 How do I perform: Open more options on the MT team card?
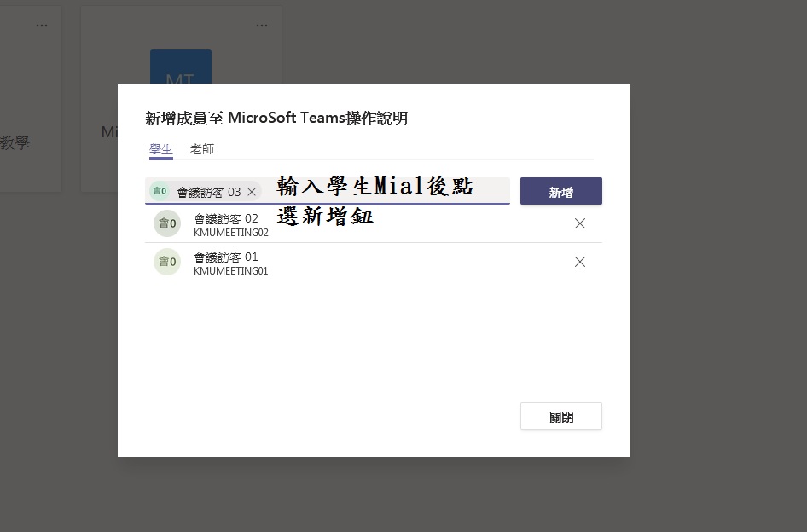coord(262,26)
